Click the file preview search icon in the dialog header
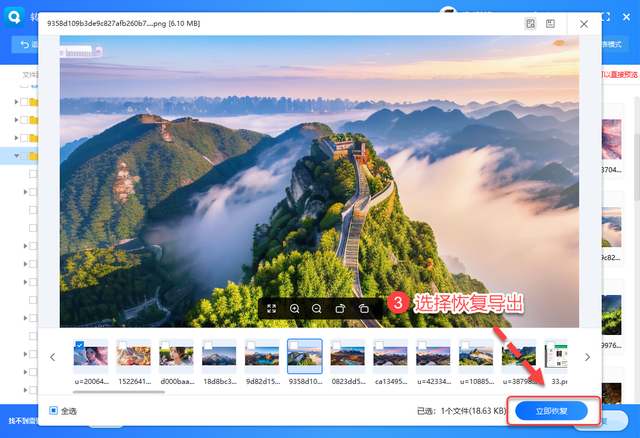The width and height of the screenshot is (640, 438). tap(530, 24)
